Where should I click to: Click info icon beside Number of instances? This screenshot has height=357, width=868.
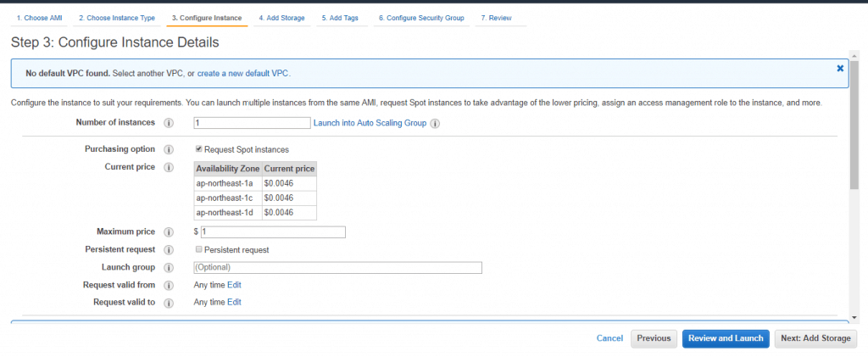(x=169, y=123)
